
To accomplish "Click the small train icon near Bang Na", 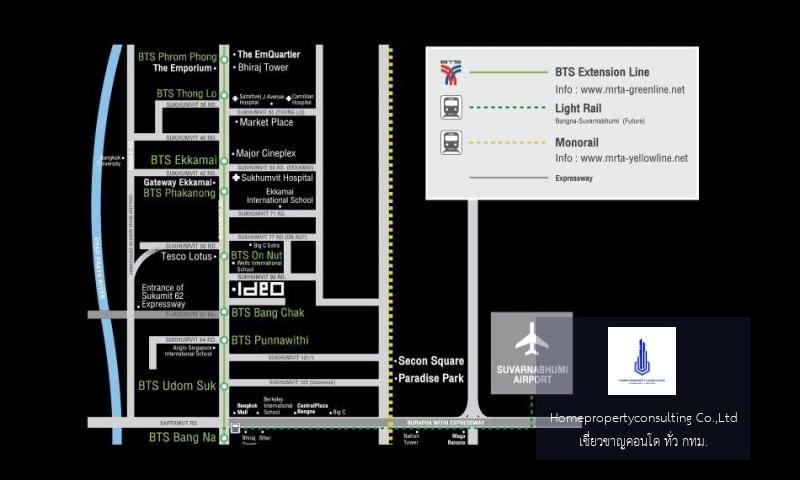I will [x=235, y=428].
